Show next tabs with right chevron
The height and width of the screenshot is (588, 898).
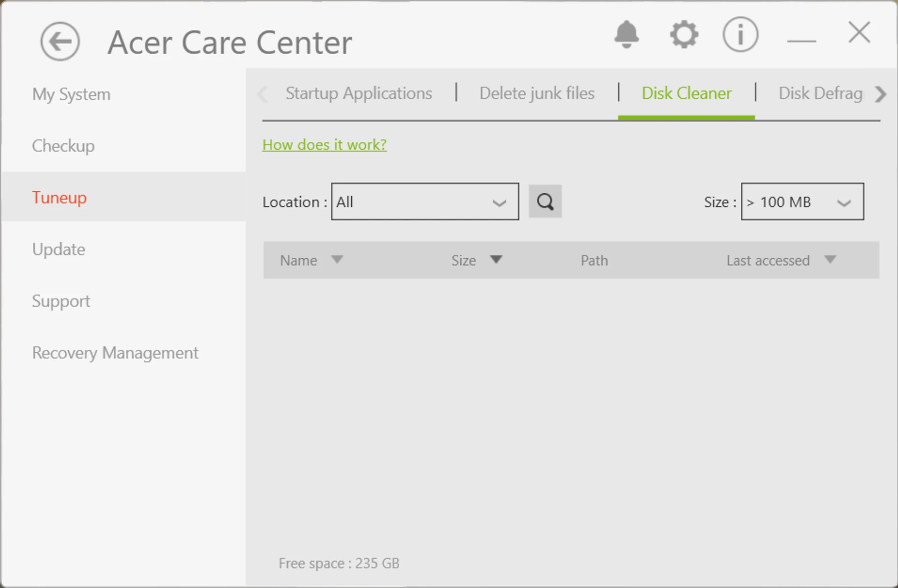[x=880, y=94]
